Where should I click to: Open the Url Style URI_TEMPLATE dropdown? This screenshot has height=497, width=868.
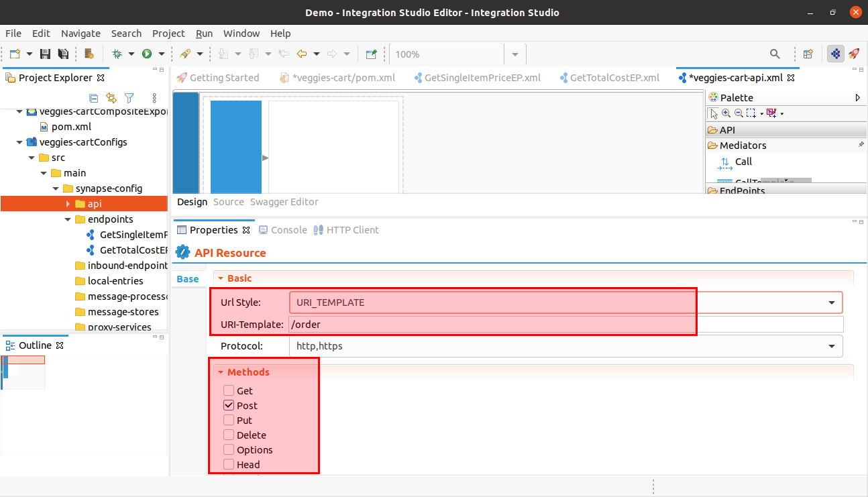tap(565, 302)
